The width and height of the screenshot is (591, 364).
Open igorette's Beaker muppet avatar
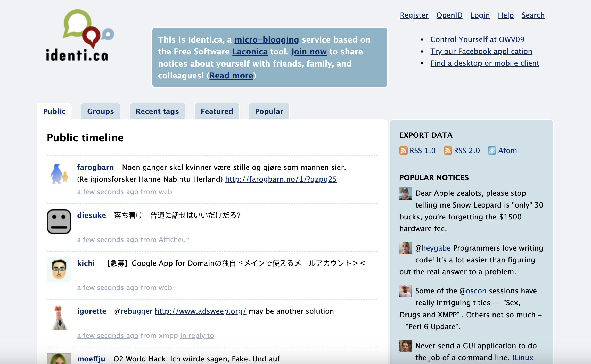point(59,318)
